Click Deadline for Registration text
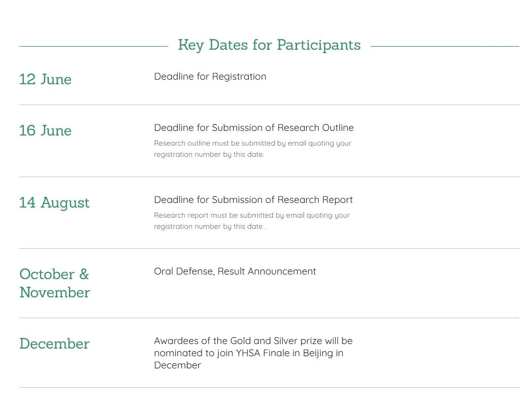Viewport: 532px width, 410px height. 210,77
